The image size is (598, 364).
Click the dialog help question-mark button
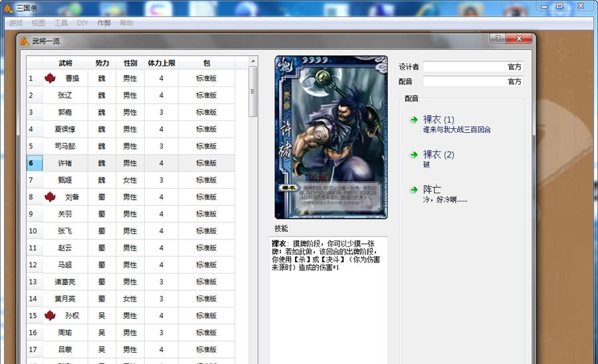(498, 38)
